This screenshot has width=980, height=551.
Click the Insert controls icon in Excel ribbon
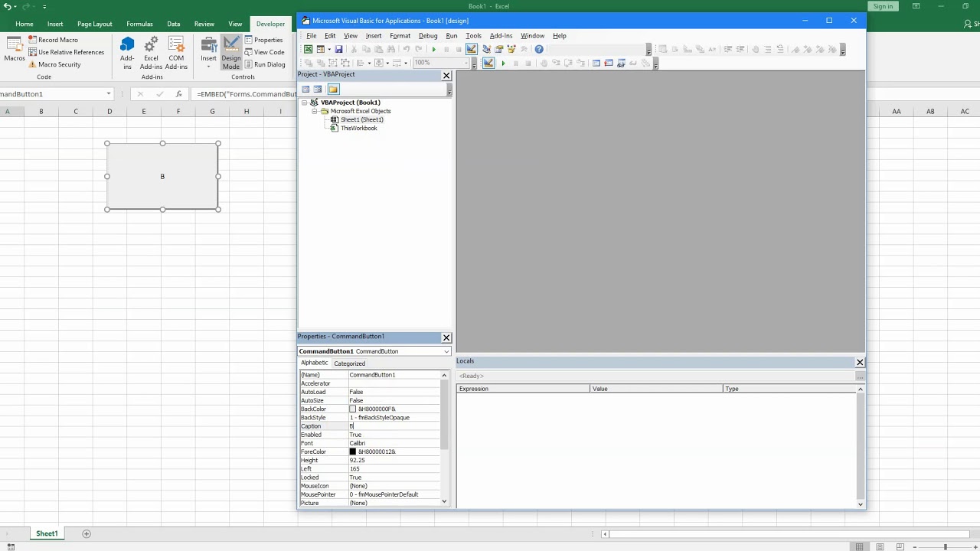(208, 47)
